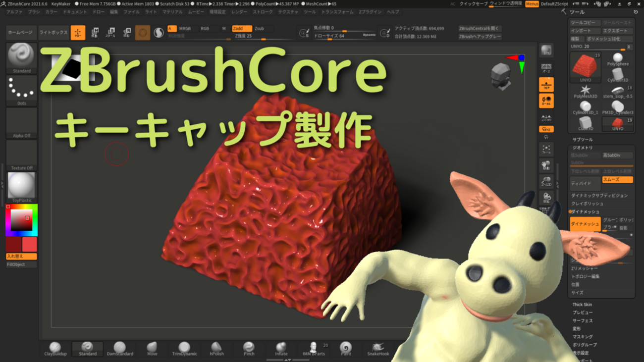Select the PolySphere tool thumbnail

(618, 60)
